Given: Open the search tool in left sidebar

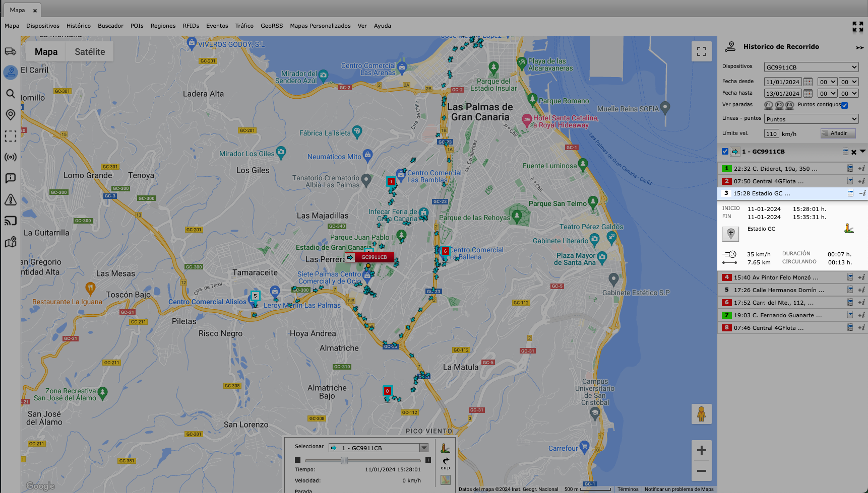Looking at the screenshot, I should click(x=11, y=94).
